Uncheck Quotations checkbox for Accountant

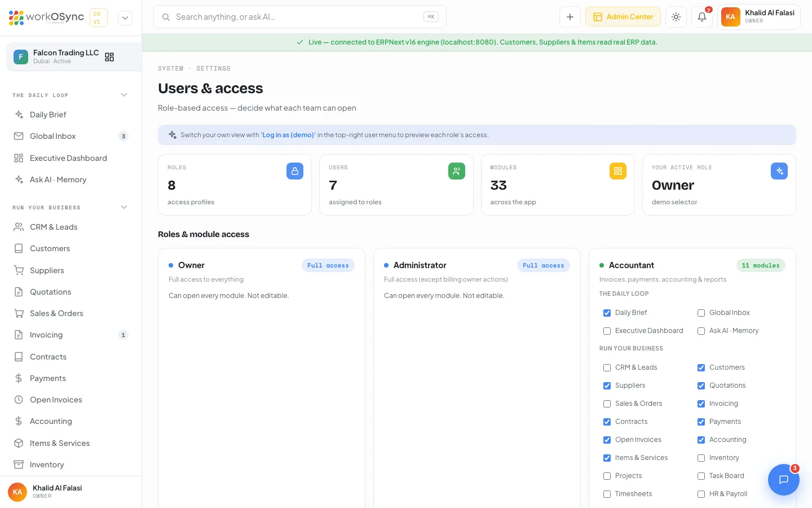pyautogui.click(x=701, y=386)
